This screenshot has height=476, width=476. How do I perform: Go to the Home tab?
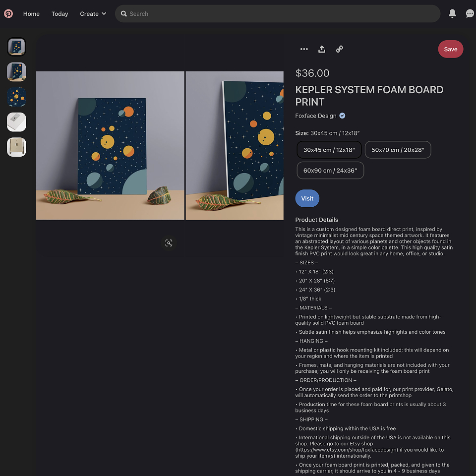(x=31, y=14)
